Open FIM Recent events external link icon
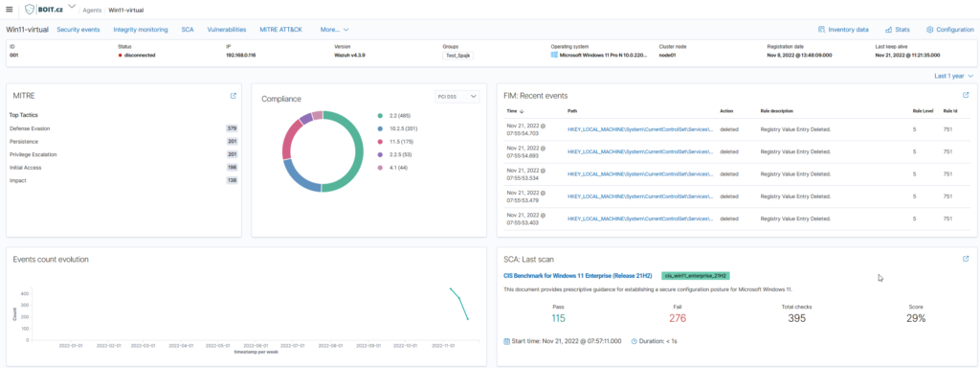This screenshot has width=980, height=368. tap(966, 95)
